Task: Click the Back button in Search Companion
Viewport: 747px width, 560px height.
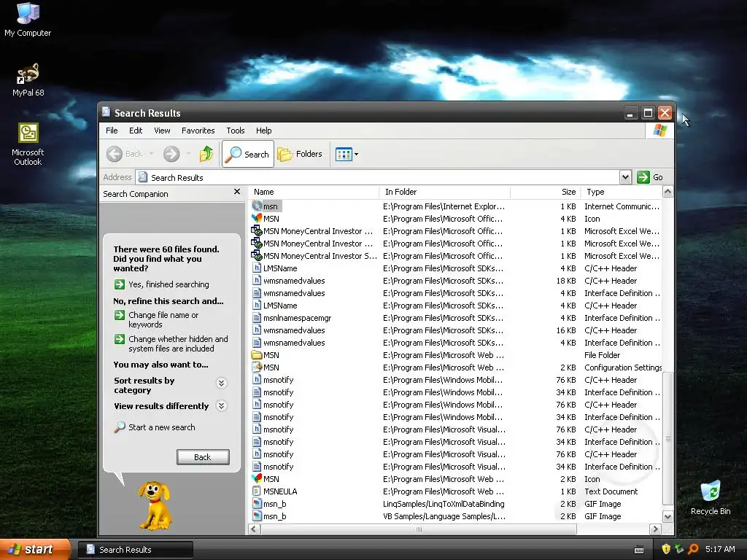Action: [x=203, y=457]
